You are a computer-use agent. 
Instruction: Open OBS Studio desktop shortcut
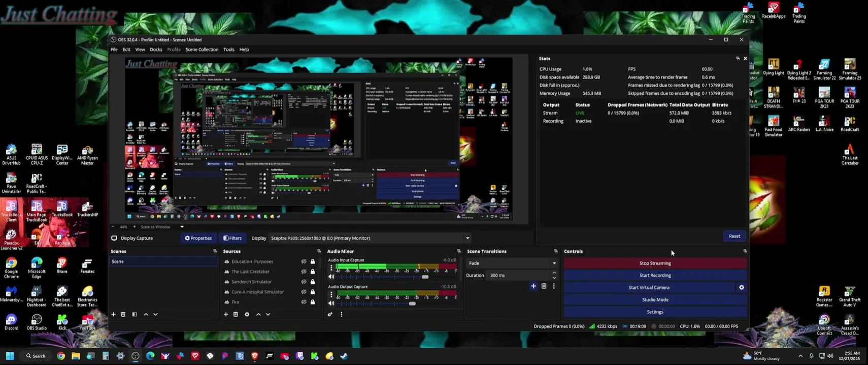pyautogui.click(x=37, y=322)
